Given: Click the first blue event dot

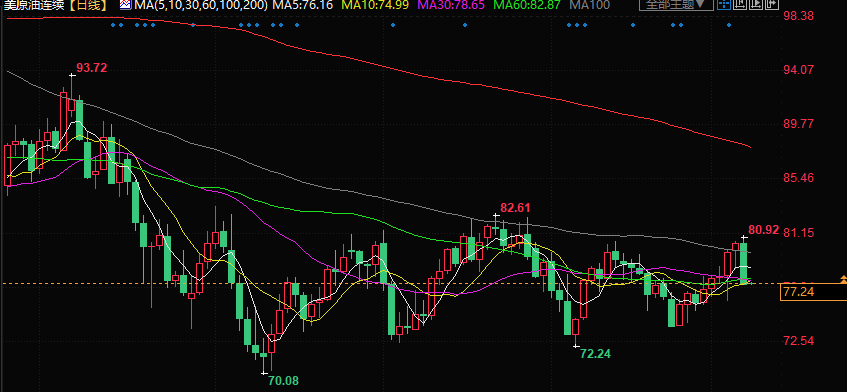Looking at the screenshot, I should (x=113, y=25).
